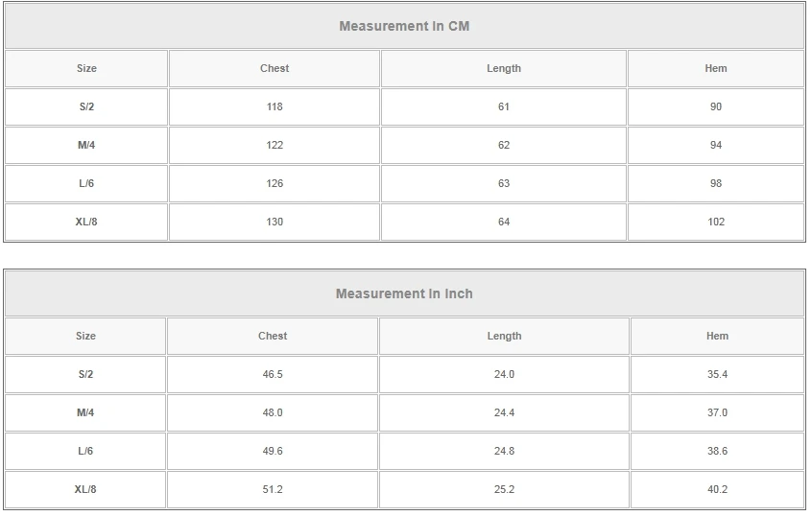812x516 pixels.
Task: Click the chest value 130
Action: pos(275,222)
